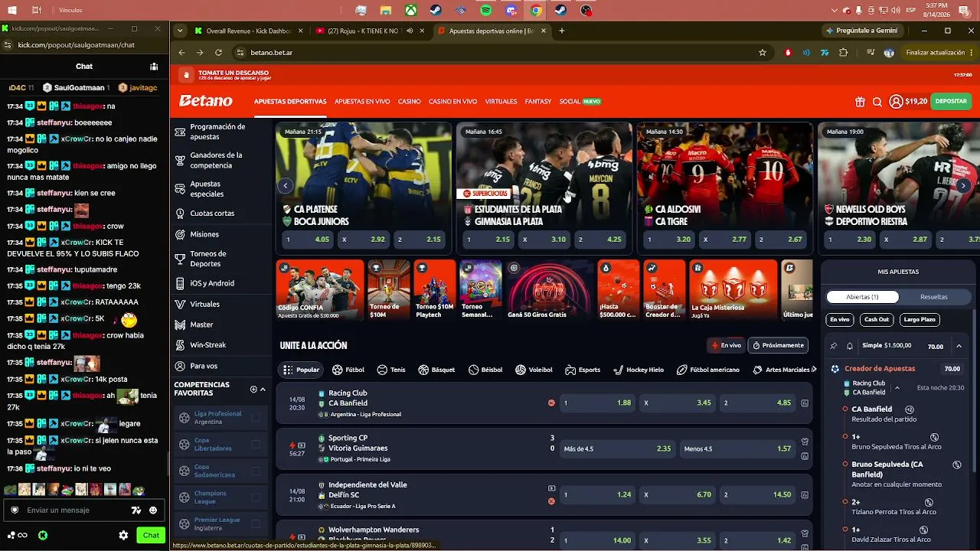The height and width of the screenshot is (551, 980).
Task: Select the Fútbol americano sport filter
Action: 708,370
